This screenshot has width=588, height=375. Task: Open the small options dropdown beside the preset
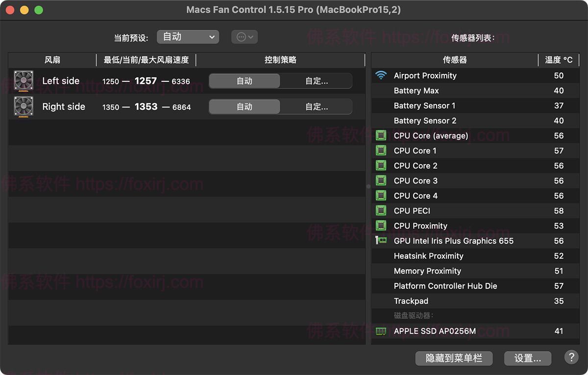(244, 37)
